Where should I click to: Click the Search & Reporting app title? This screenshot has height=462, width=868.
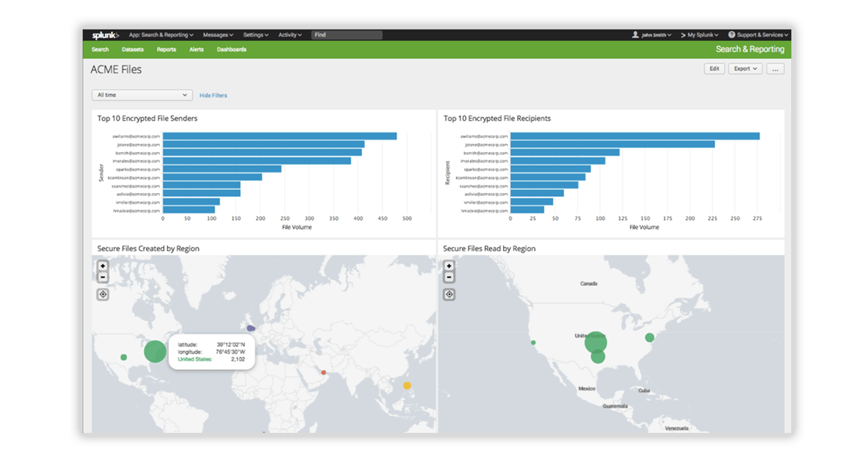point(750,49)
